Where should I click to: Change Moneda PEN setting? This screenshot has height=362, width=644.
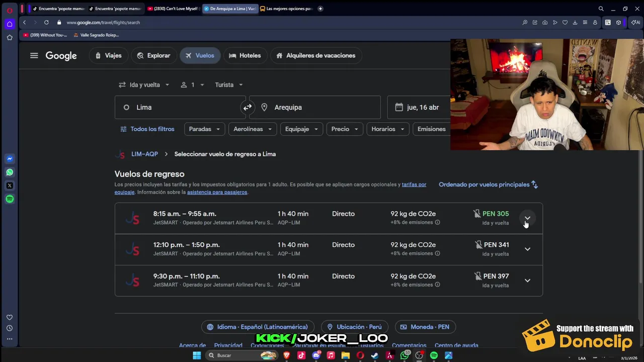(425, 327)
